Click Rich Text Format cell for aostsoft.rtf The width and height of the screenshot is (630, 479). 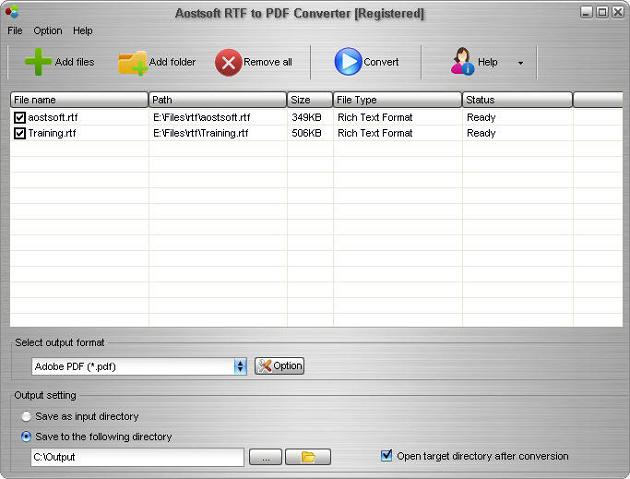click(x=375, y=117)
